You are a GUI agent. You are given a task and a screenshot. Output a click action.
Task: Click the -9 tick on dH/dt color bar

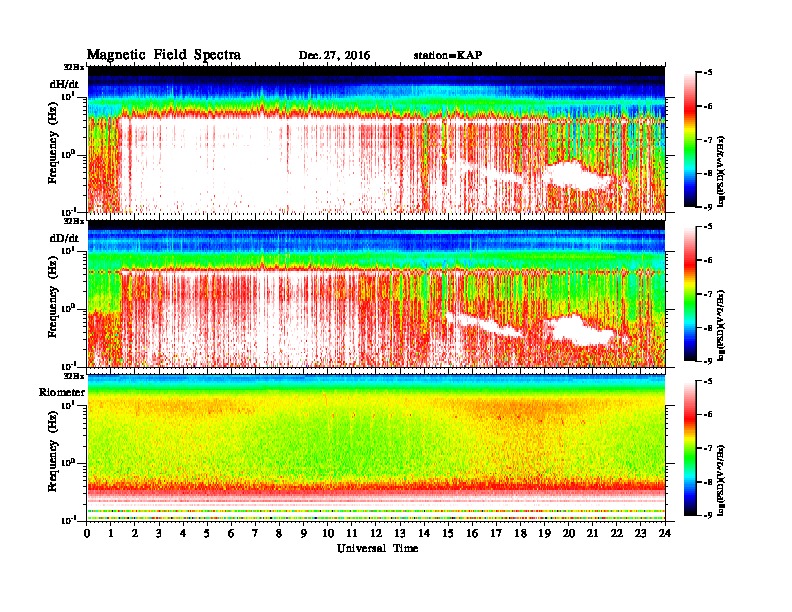[708, 207]
